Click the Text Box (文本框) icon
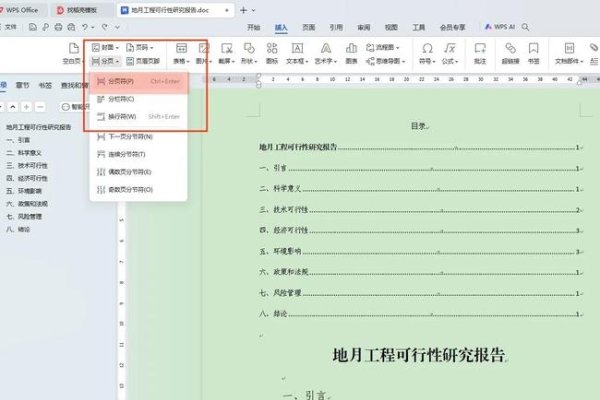 tap(297, 48)
